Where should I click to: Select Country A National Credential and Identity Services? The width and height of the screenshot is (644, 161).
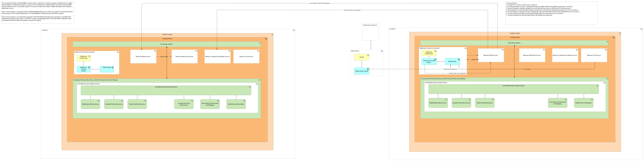tap(217, 57)
